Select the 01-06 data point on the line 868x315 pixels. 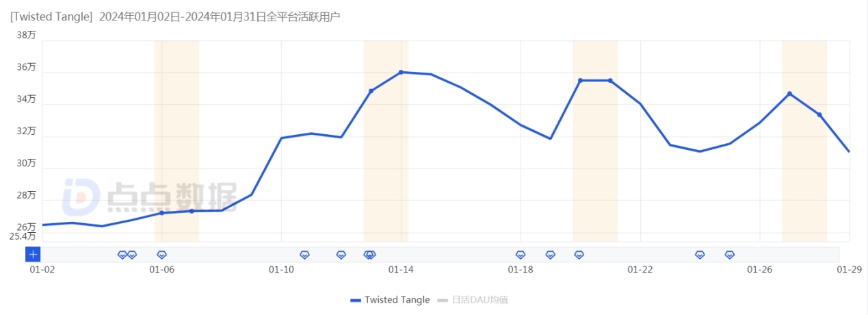(x=161, y=213)
